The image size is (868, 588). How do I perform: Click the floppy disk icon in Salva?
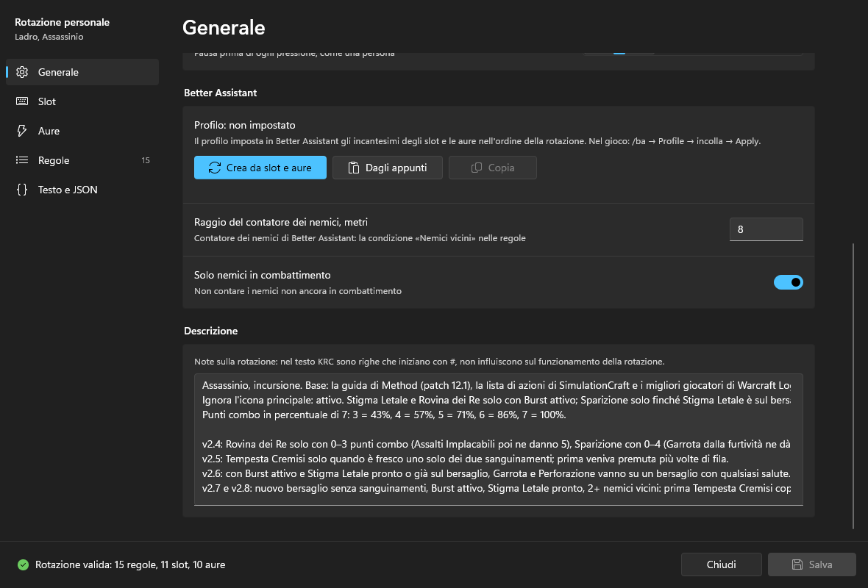pos(797,564)
